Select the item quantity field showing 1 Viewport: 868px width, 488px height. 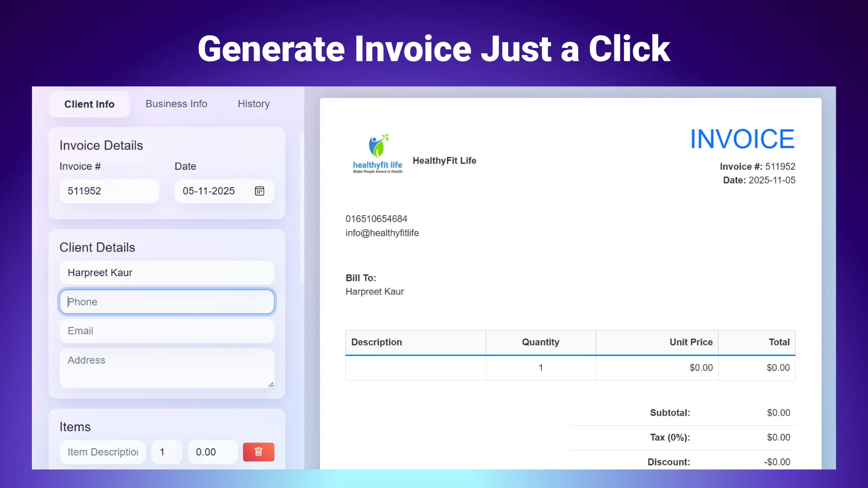[x=166, y=452]
